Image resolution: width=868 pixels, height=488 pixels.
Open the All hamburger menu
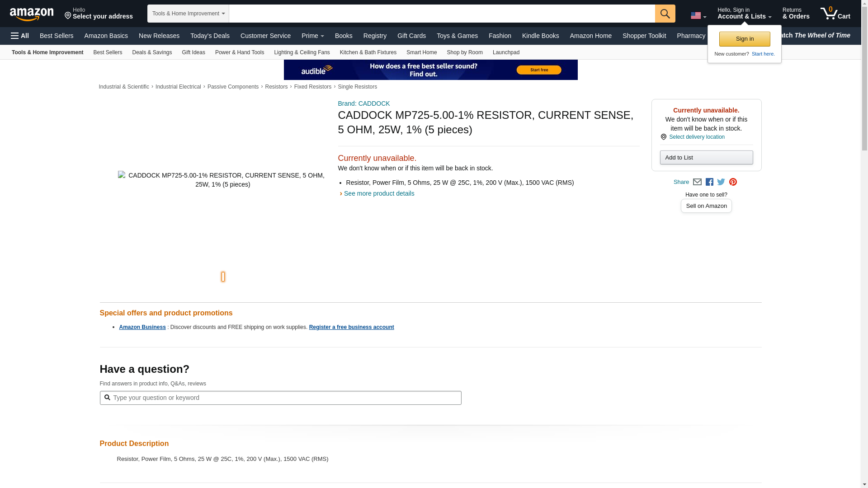(20, 36)
